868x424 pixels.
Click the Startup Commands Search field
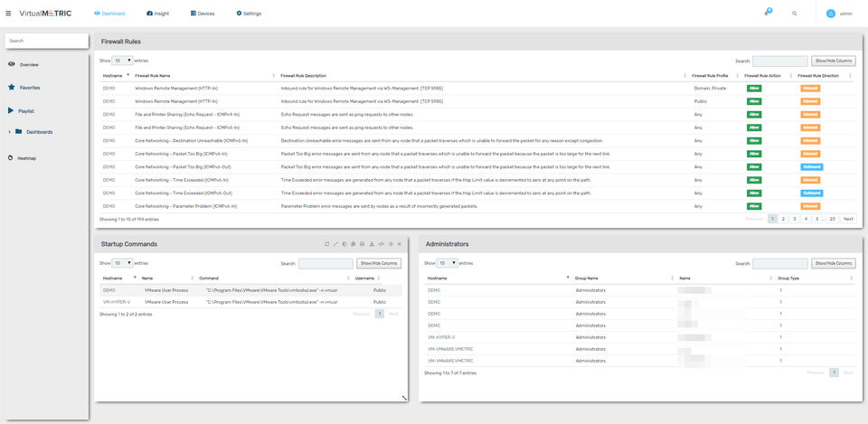[325, 263]
